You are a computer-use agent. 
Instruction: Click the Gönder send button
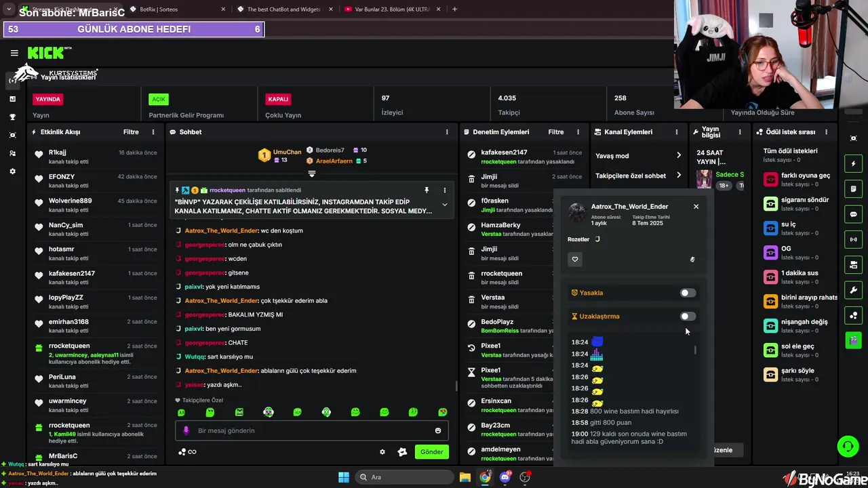pos(432,452)
